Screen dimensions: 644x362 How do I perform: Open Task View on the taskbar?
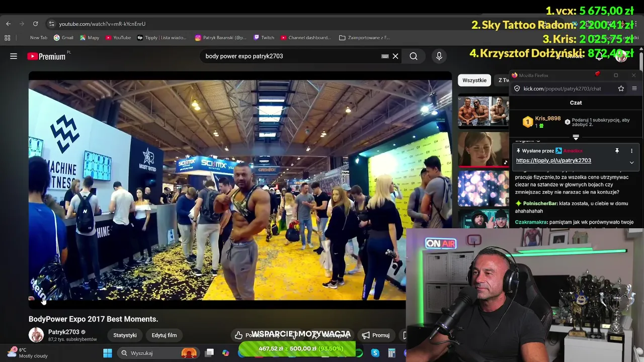click(210, 353)
